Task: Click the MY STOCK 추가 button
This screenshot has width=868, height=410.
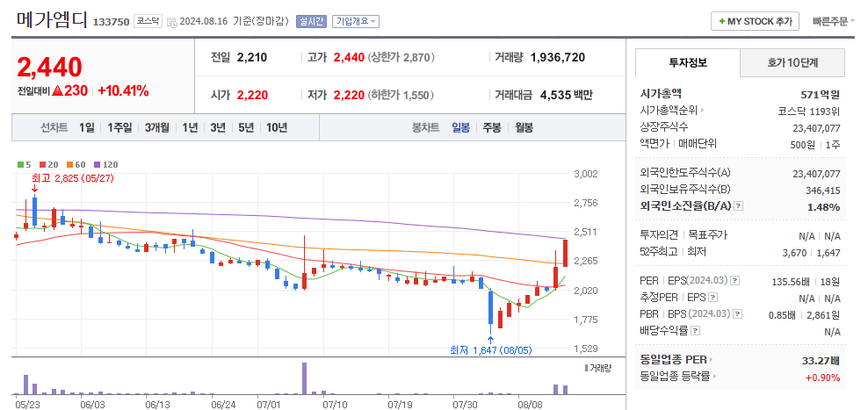Action: point(755,22)
